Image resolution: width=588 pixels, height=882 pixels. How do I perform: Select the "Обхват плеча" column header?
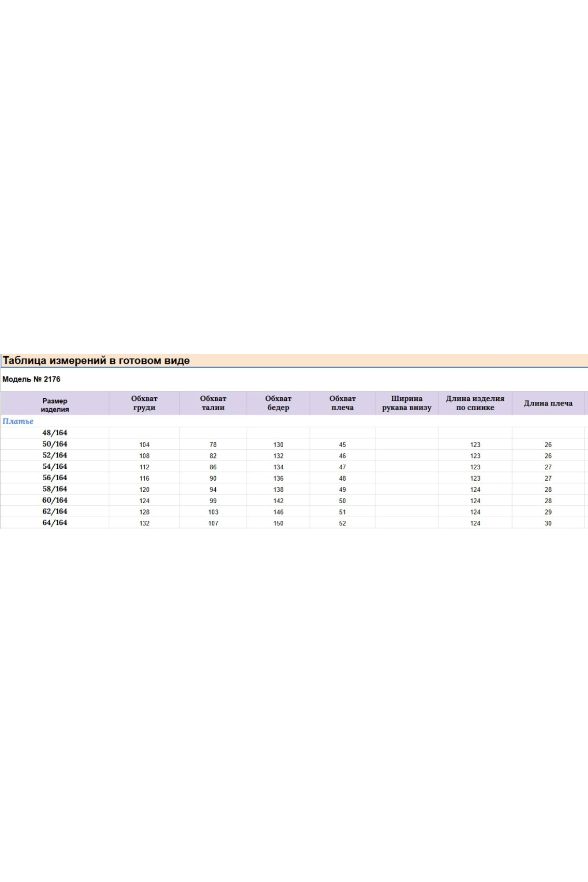tap(342, 403)
